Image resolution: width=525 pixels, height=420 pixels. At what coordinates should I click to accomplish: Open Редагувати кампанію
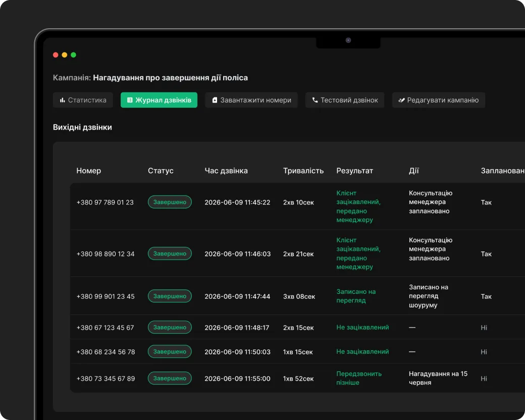tap(439, 100)
